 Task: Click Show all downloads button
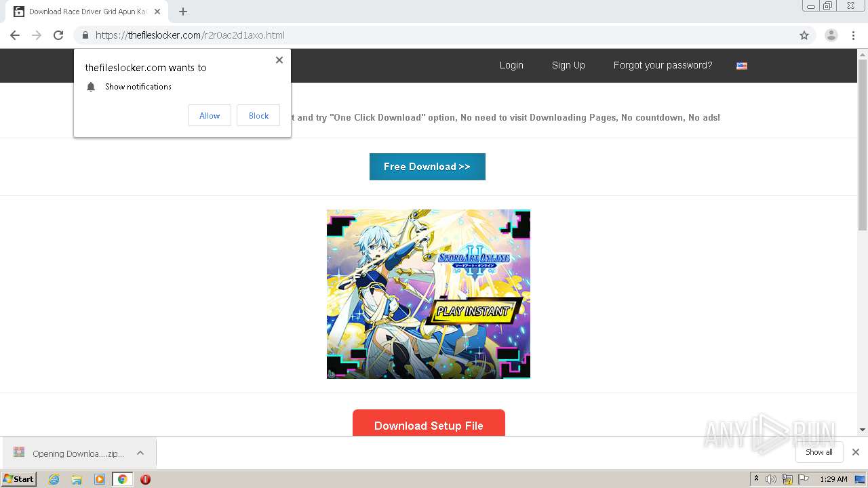(819, 452)
